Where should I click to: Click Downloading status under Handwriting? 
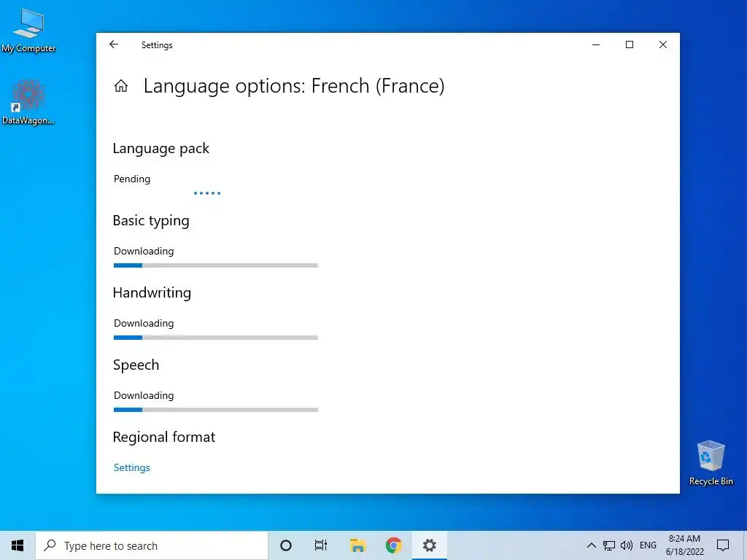click(x=144, y=324)
